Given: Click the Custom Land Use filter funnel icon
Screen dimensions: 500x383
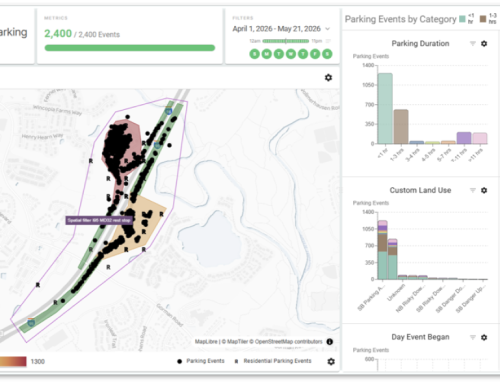Looking at the screenshot, I should tap(472, 190).
